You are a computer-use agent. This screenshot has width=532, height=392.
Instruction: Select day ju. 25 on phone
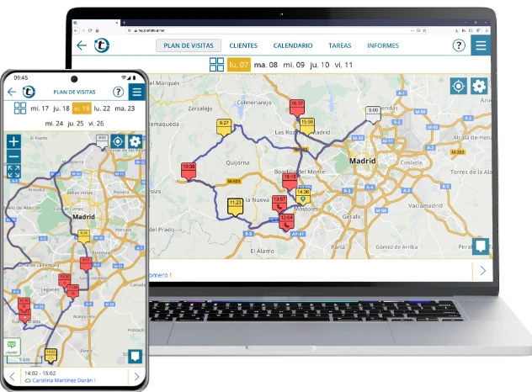point(76,124)
